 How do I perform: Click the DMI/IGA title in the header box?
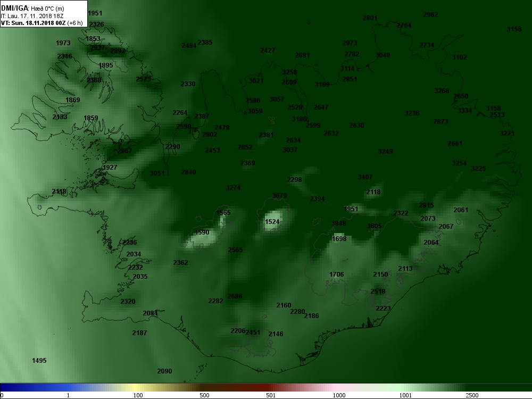click(14, 8)
